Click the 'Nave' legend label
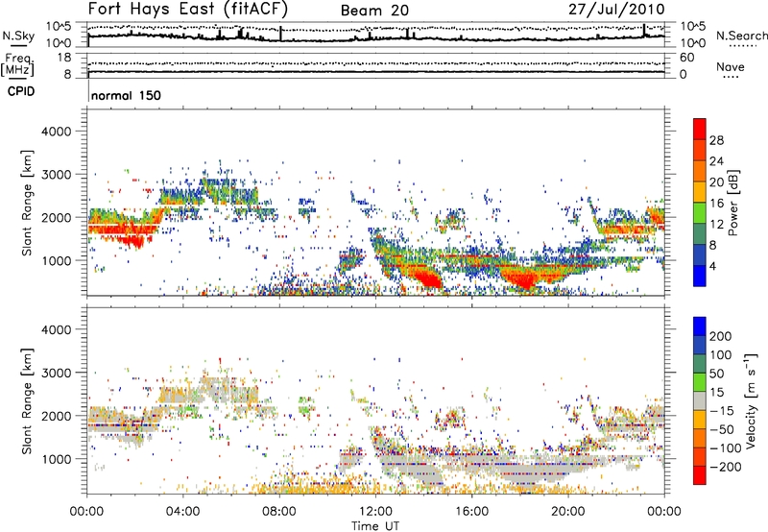768x532 pixels. point(731,67)
